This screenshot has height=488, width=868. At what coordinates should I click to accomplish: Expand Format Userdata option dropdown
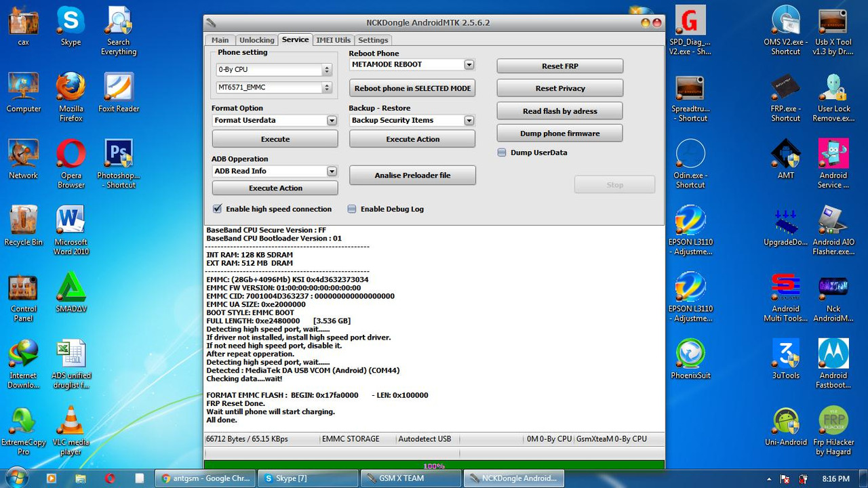tap(332, 121)
